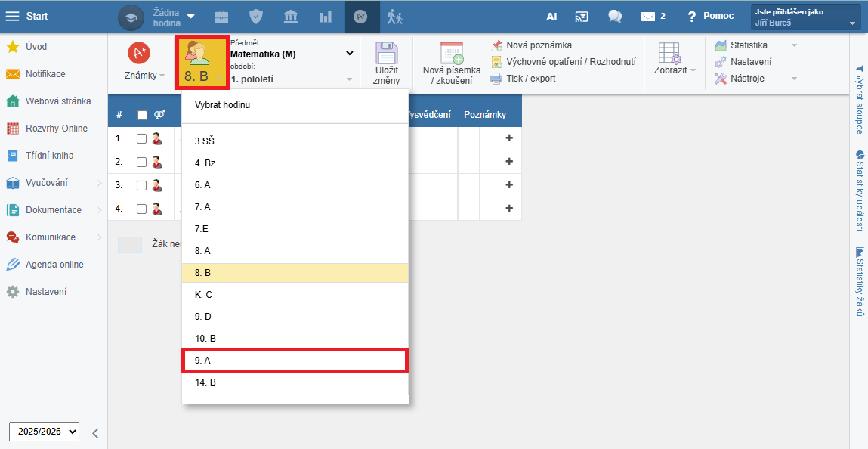Click the envelope mail icon
Image resolution: width=868 pixels, height=449 pixels.
(x=647, y=17)
